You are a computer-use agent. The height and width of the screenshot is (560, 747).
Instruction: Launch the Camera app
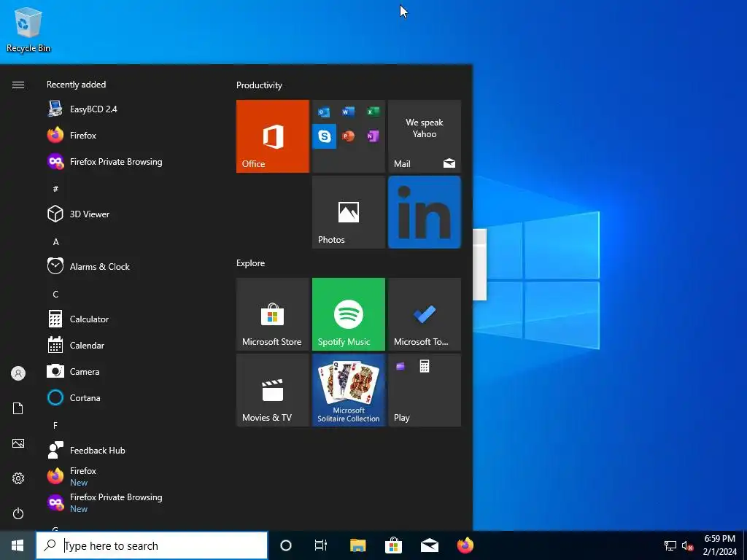[128, 371]
